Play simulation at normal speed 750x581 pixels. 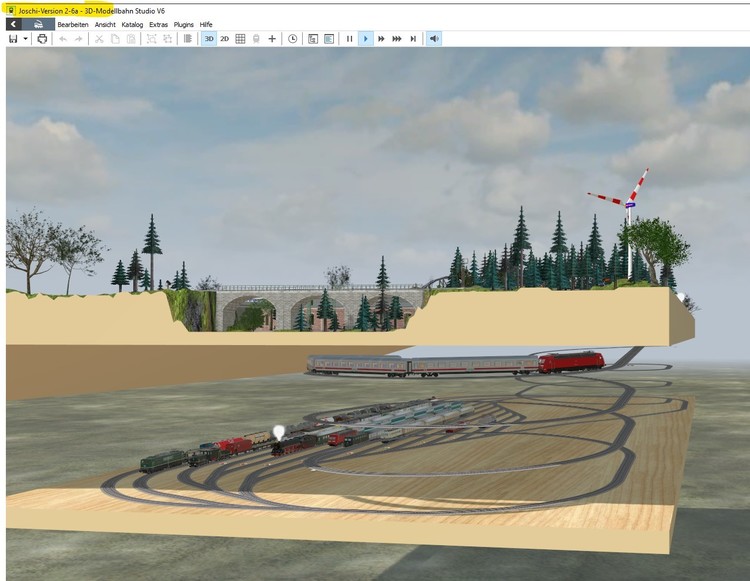[x=365, y=39]
